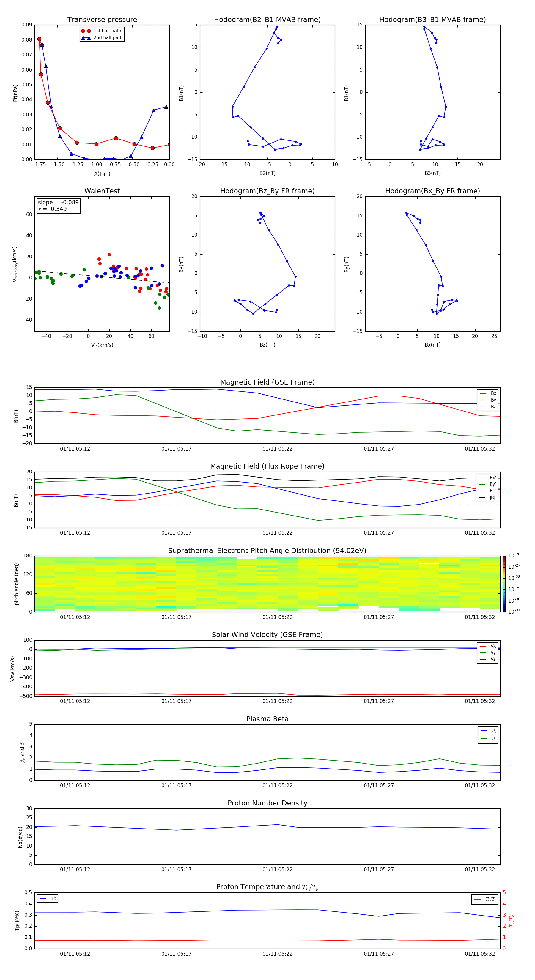
Task: Select the By legend entry in GSE Magnetic Field
Action: 488,400
